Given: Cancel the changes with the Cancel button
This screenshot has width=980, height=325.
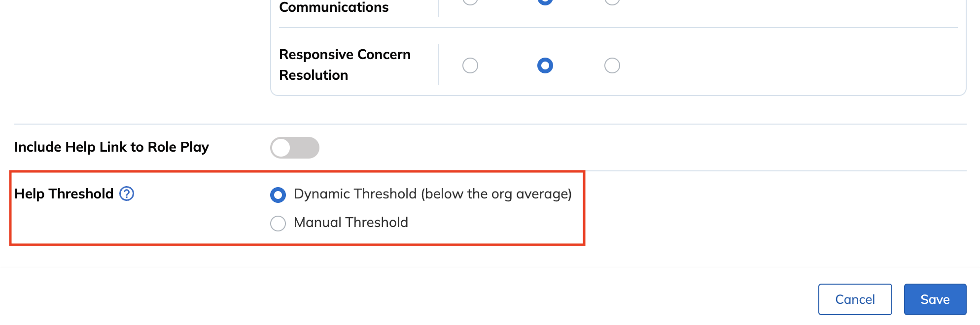Looking at the screenshot, I should click(x=855, y=299).
